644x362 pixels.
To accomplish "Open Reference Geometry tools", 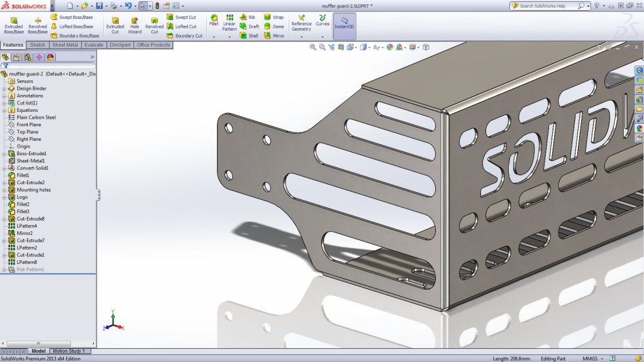I will [301, 23].
